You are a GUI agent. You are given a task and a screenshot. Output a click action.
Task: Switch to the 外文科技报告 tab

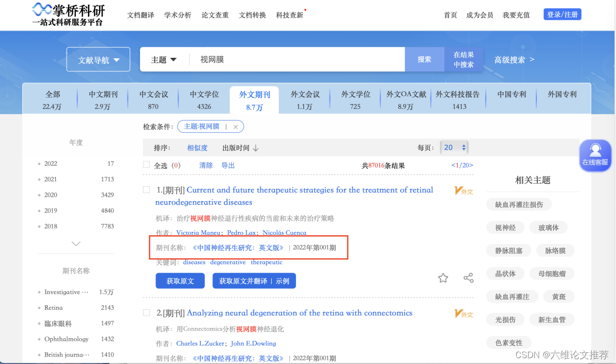pos(458,100)
